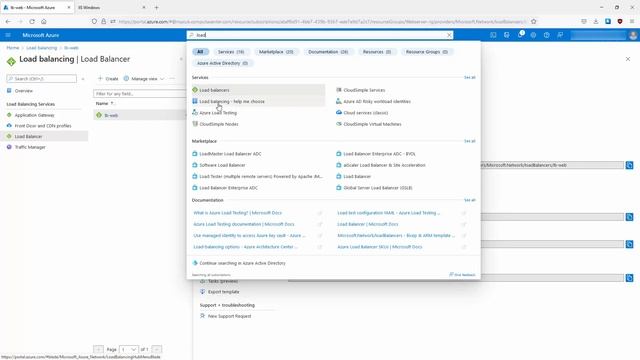Open Front Door and CDN profiles navigation item

point(43,126)
